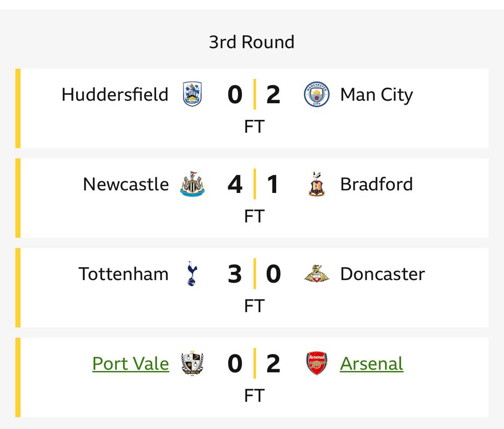The width and height of the screenshot is (504, 429).
Task: Select the Huddersfield team name
Action: click(115, 95)
